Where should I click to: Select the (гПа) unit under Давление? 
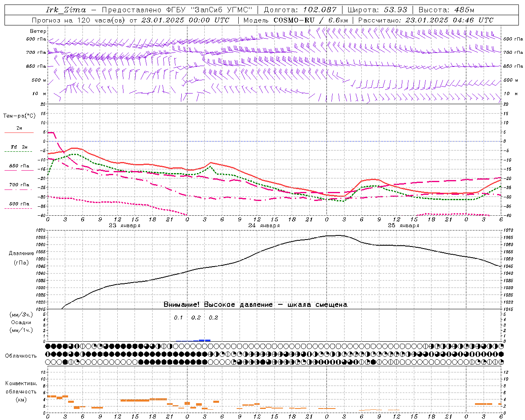point(21,263)
